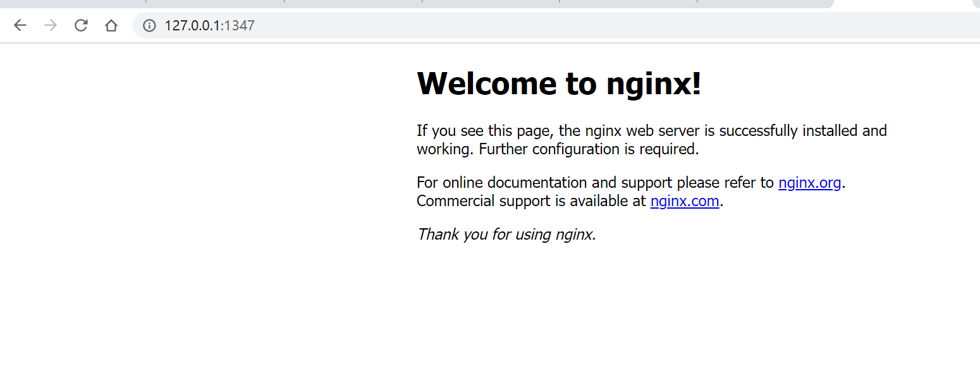Open the nginx.com link
980x368 pixels.
point(685,201)
